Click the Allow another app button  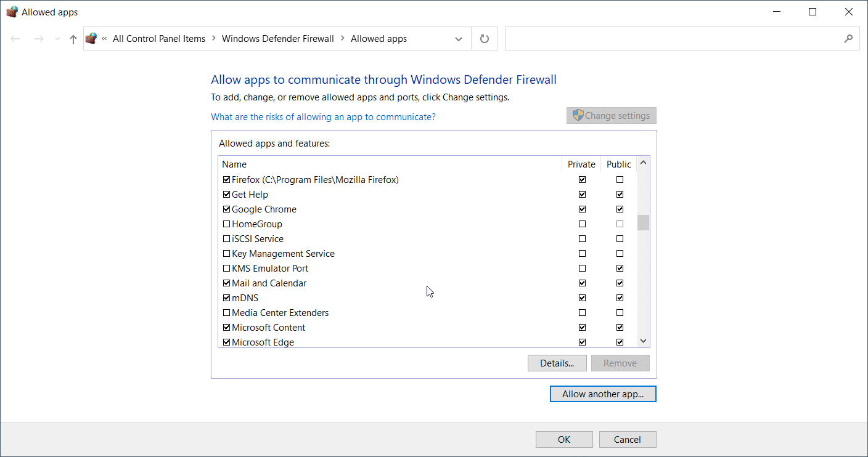pyautogui.click(x=603, y=394)
